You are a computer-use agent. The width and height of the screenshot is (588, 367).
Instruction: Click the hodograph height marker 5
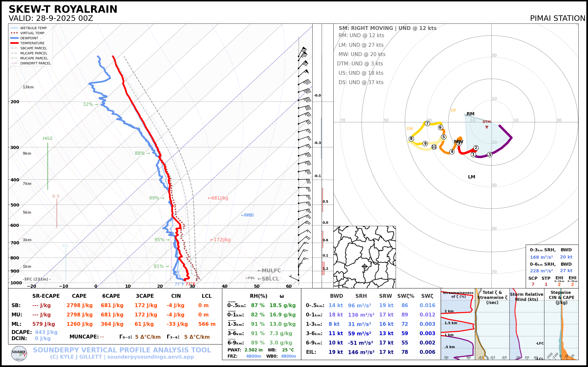444,137
